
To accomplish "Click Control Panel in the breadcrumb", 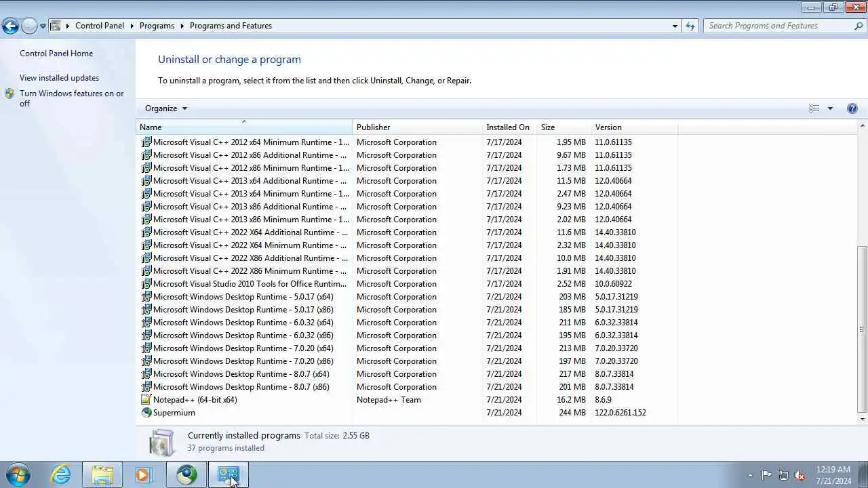I will (x=100, y=26).
